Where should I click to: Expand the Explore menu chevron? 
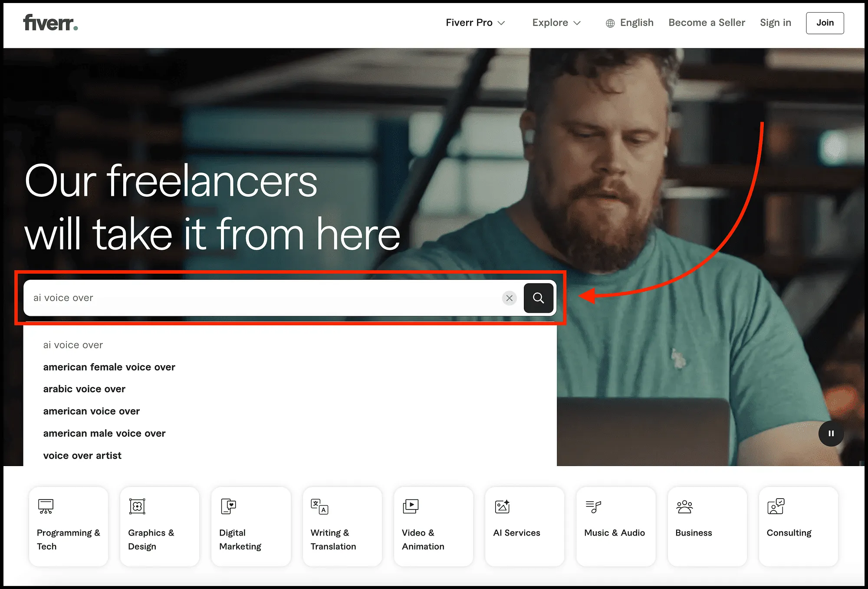(577, 23)
